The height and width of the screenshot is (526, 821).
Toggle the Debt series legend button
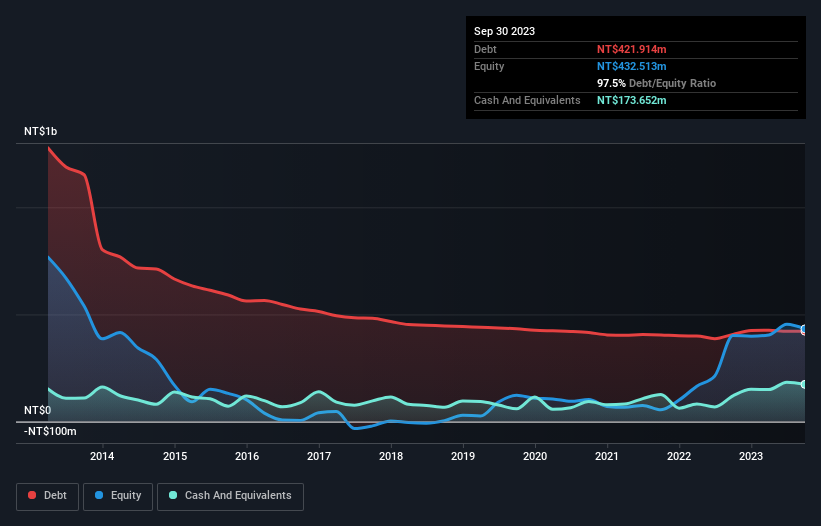click(x=47, y=496)
